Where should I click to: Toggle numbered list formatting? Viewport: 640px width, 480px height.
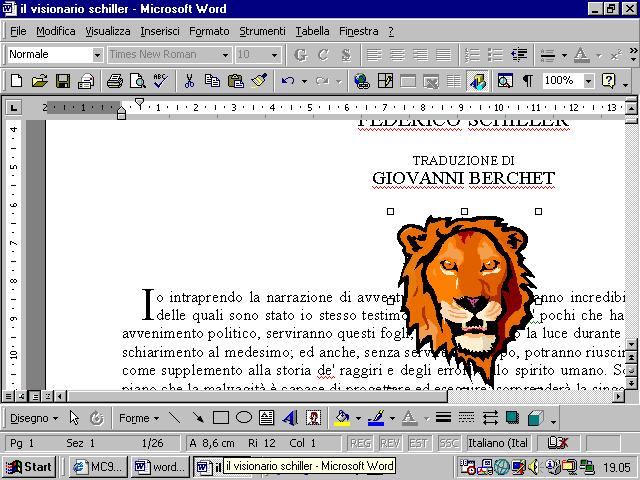point(472,55)
